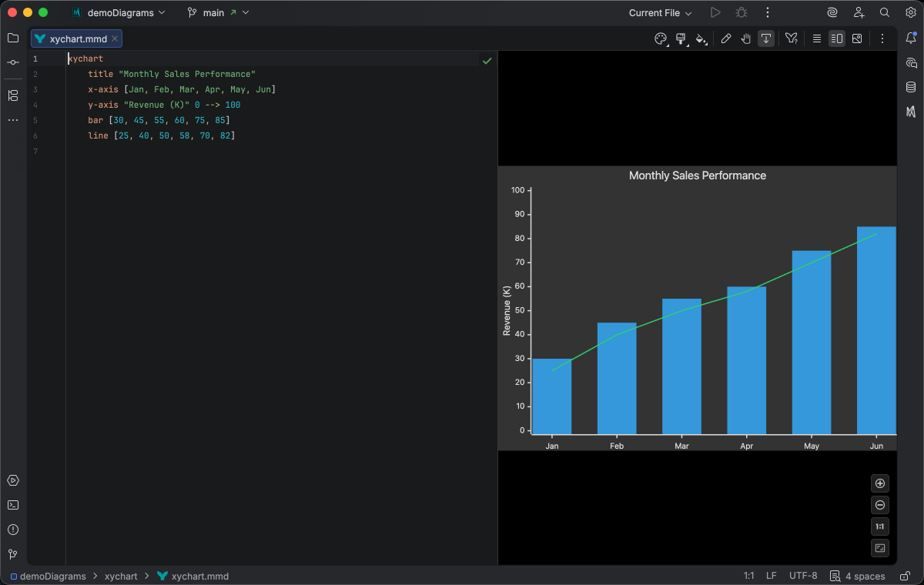Image resolution: width=924 pixels, height=585 pixels.
Task: Open the 4 spaces indent settings
Action: pos(857,576)
